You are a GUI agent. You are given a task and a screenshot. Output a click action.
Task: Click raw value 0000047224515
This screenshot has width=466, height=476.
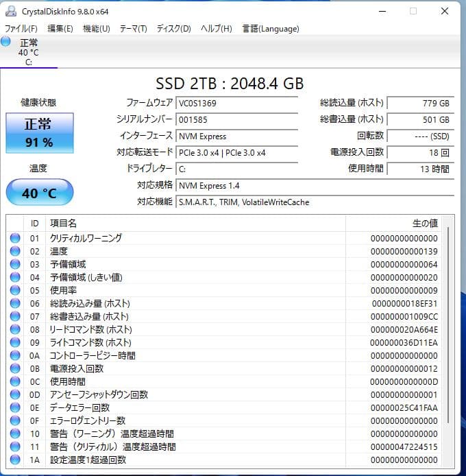point(404,447)
